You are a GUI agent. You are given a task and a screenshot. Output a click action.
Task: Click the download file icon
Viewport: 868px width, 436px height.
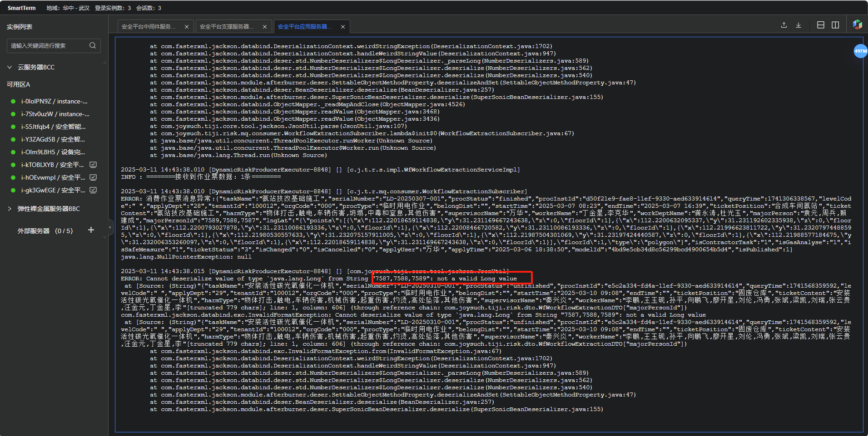pyautogui.click(x=799, y=25)
